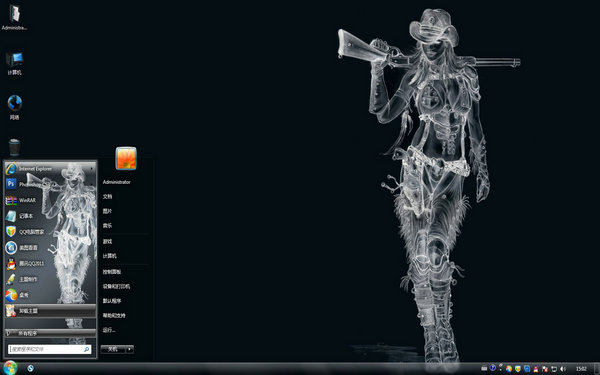Click the Windows Start orb
This screenshot has width=600, height=375.
(10, 368)
